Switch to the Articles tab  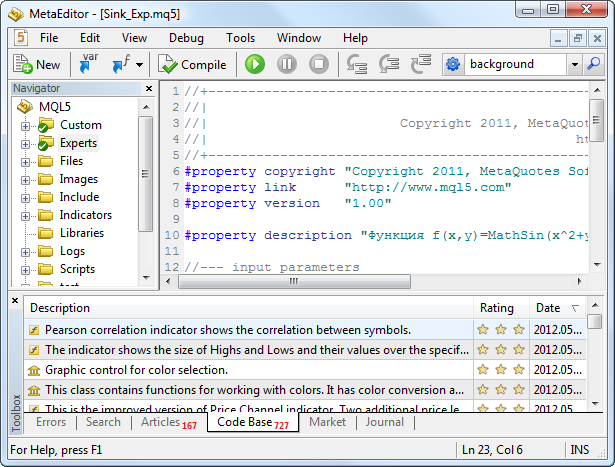[169, 422]
